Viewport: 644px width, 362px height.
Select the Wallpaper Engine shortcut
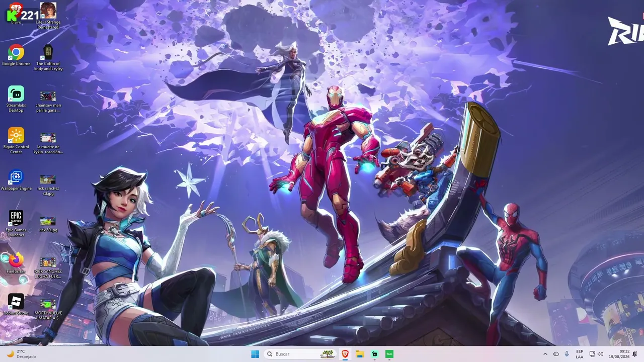pos(16,180)
